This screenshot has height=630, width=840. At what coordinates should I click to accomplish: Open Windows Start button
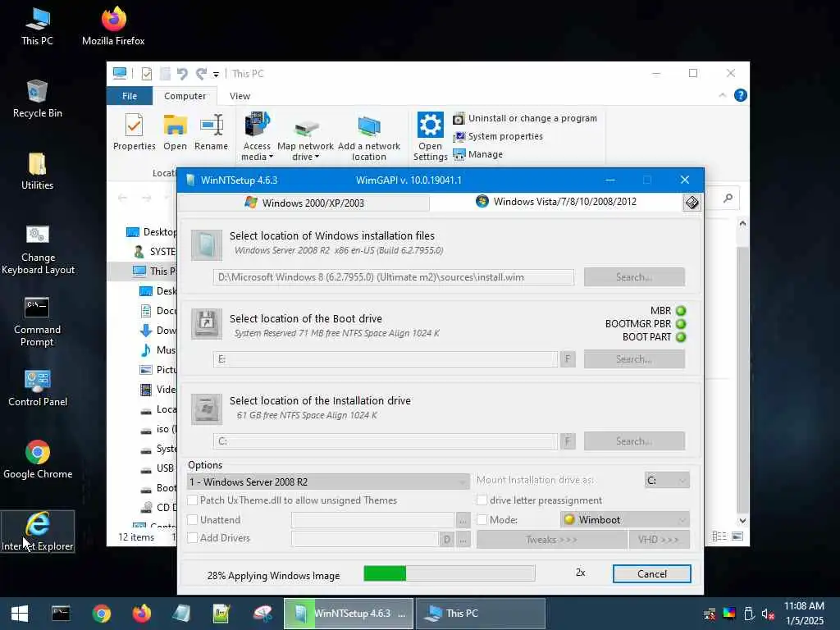coord(20,614)
